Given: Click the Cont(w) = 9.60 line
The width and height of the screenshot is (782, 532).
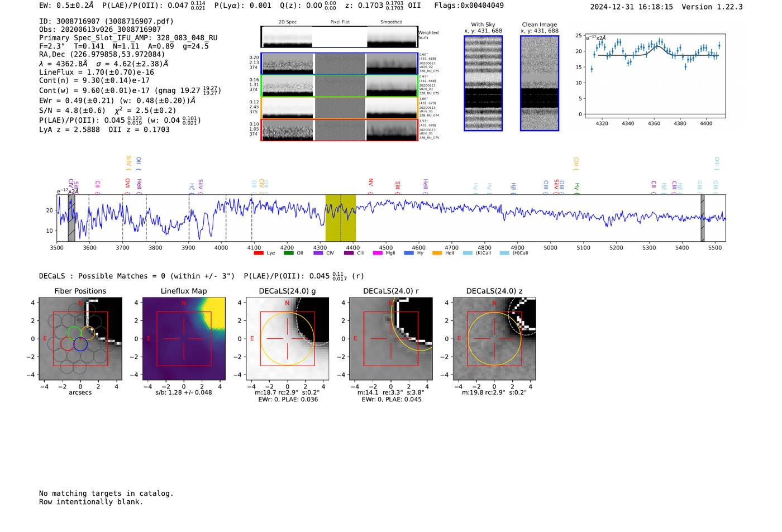Looking at the screenshot, I should pos(130,90).
